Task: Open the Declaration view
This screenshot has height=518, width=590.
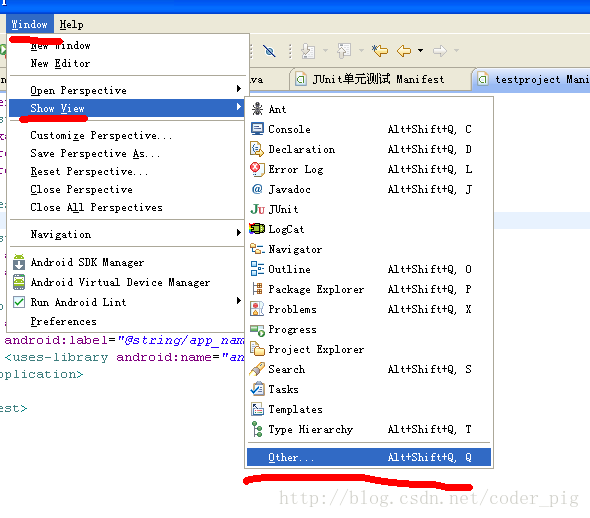Action: pos(369,149)
